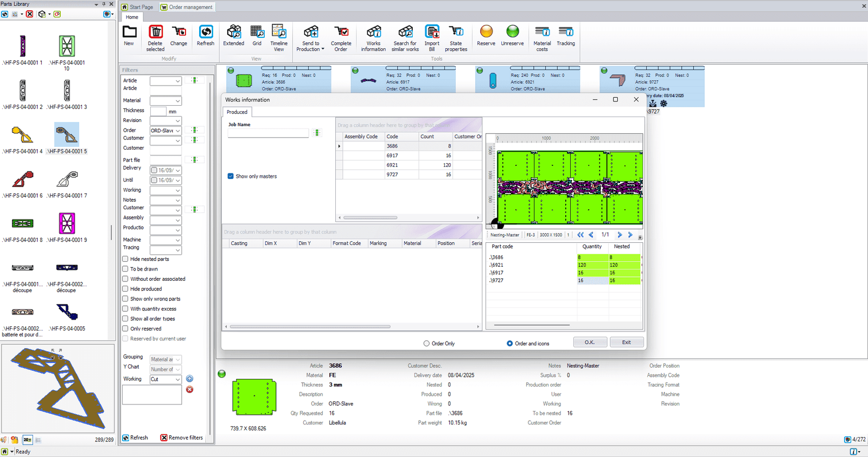This screenshot has height=457, width=868.
Task: Select the HF-PS-04-0001 9 part thumbnail
Action: point(67,223)
